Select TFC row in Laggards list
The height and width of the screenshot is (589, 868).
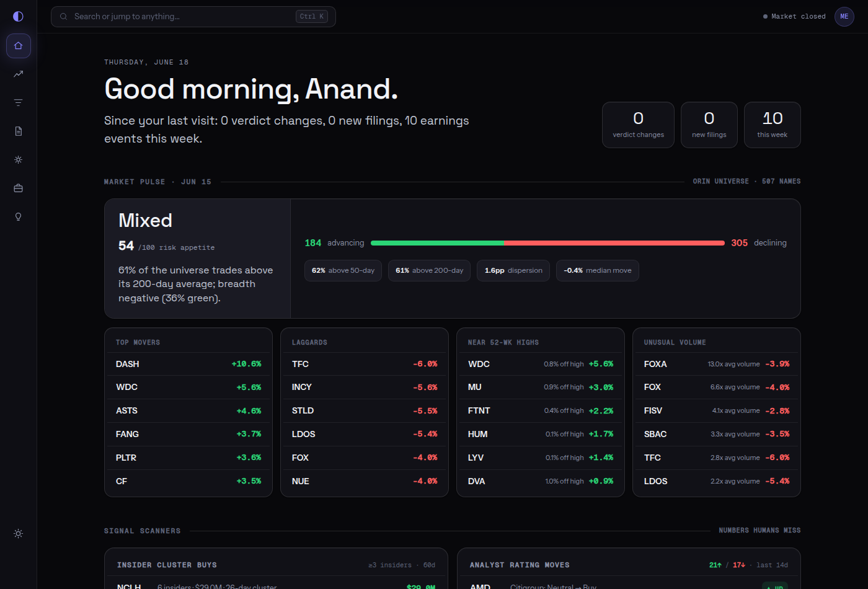[x=365, y=364]
